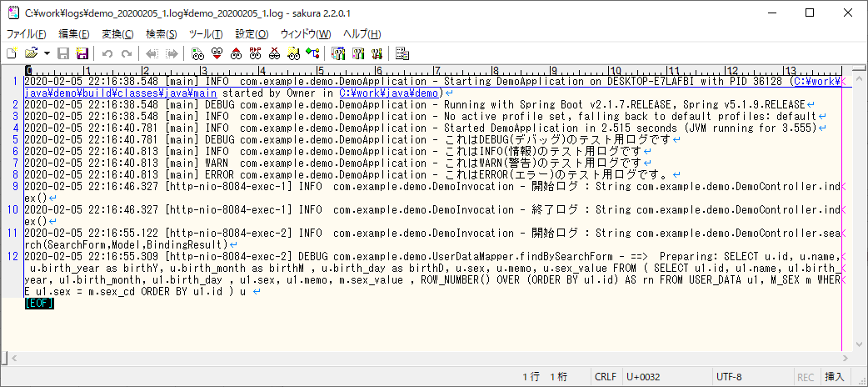
Task: Open outline analysis tree icon
Action: click(312, 53)
